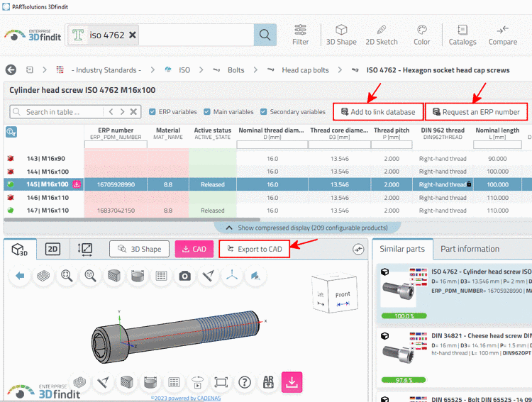Image resolution: width=532 pixels, height=402 pixels.
Task: Click the compass/measure tool in the top viewer toolbar
Action: pyautogui.click(x=209, y=276)
